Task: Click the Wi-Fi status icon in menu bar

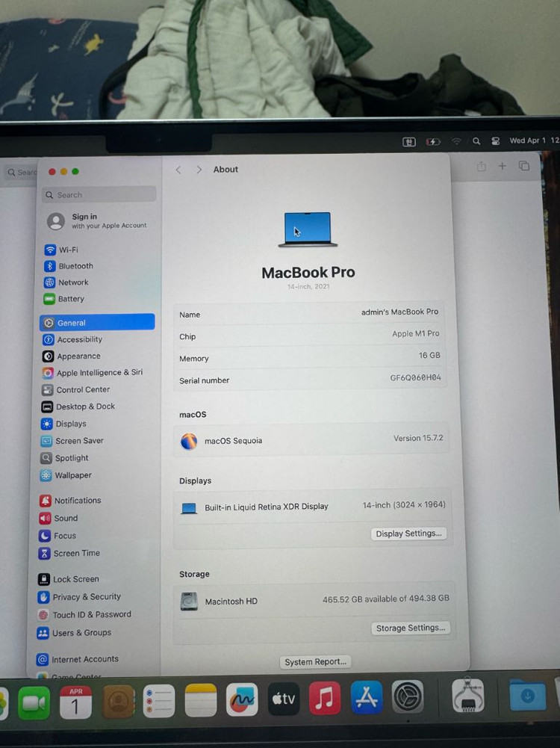Action: (x=456, y=141)
